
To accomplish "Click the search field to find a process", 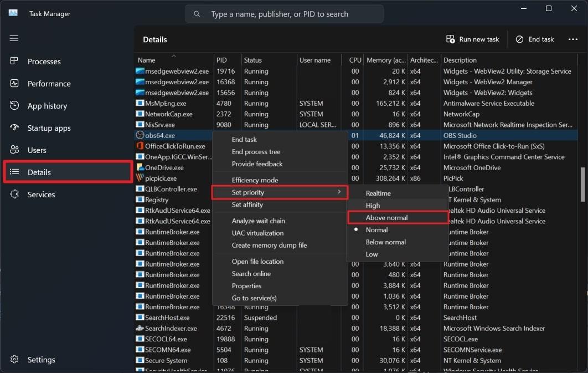I will point(283,13).
